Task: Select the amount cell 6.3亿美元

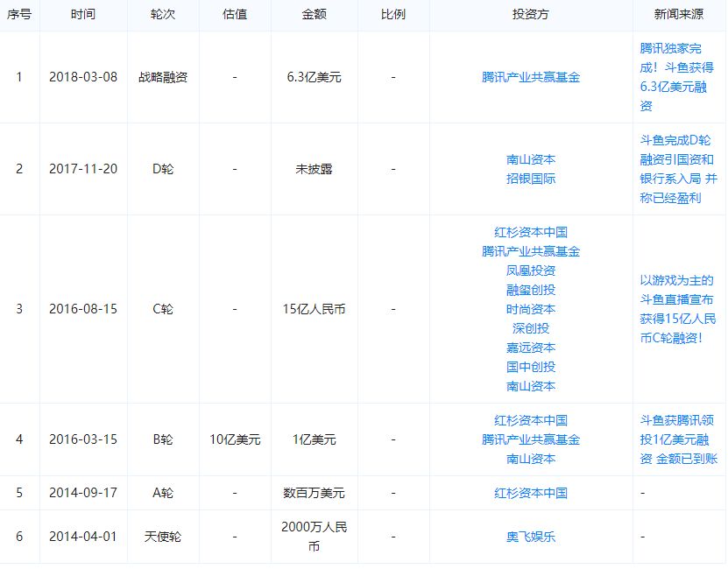Action: click(315, 77)
